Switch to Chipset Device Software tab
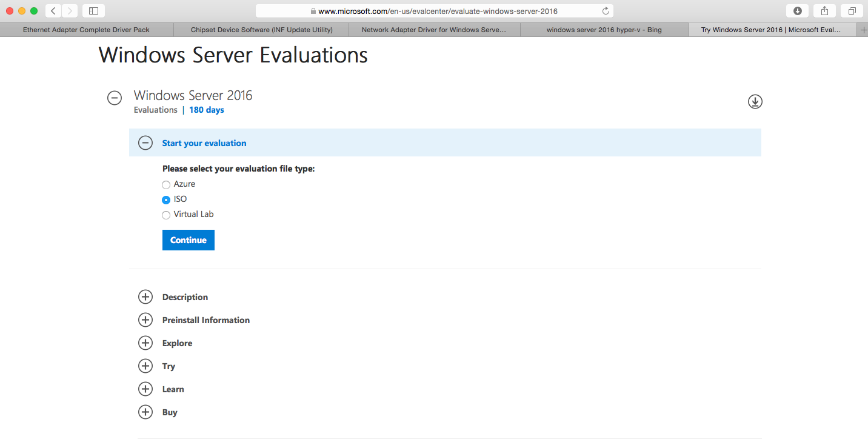The width and height of the screenshot is (868, 445). pos(261,30)
